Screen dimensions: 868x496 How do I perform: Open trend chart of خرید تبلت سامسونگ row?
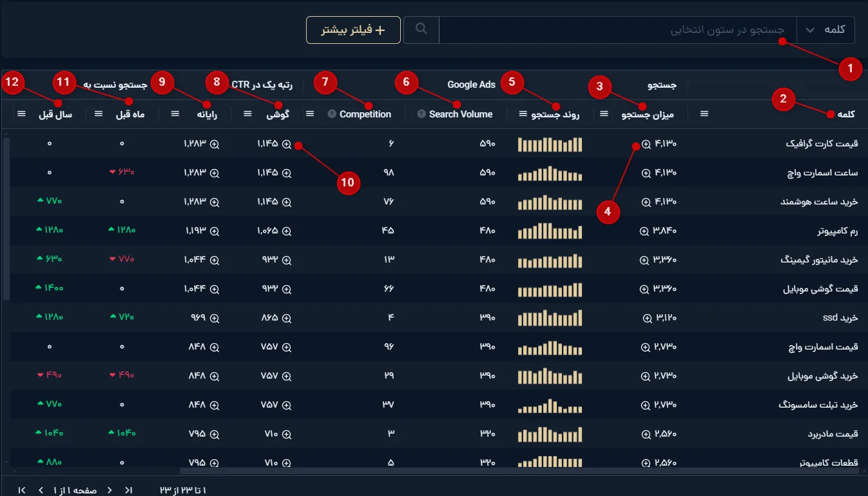[x=550, y=405]
